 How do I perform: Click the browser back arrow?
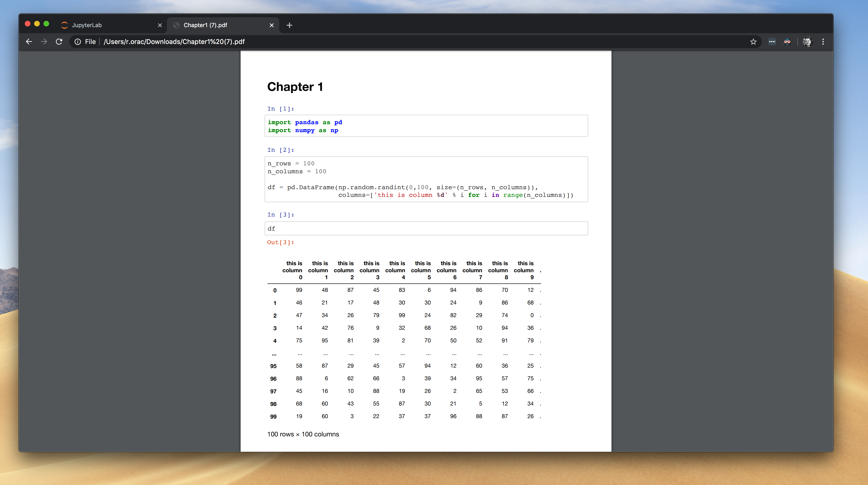(x=29, y=41)
